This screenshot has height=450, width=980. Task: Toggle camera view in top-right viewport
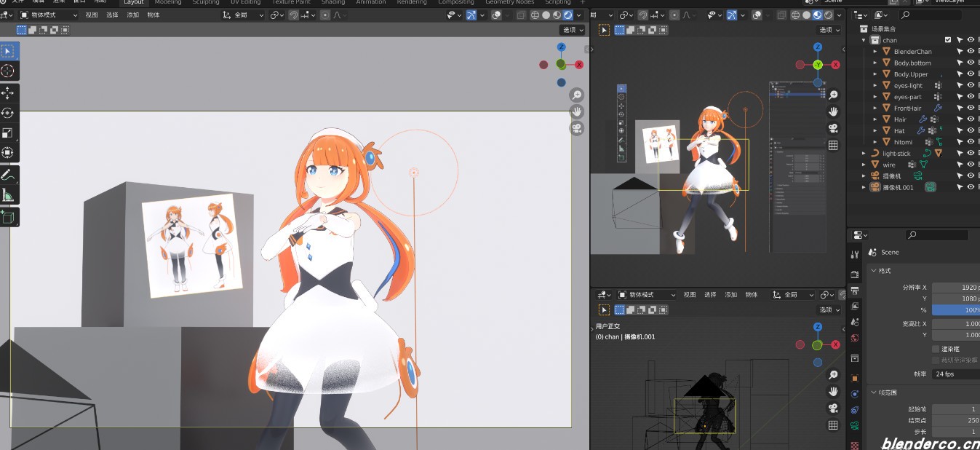(x=833, y=128)
